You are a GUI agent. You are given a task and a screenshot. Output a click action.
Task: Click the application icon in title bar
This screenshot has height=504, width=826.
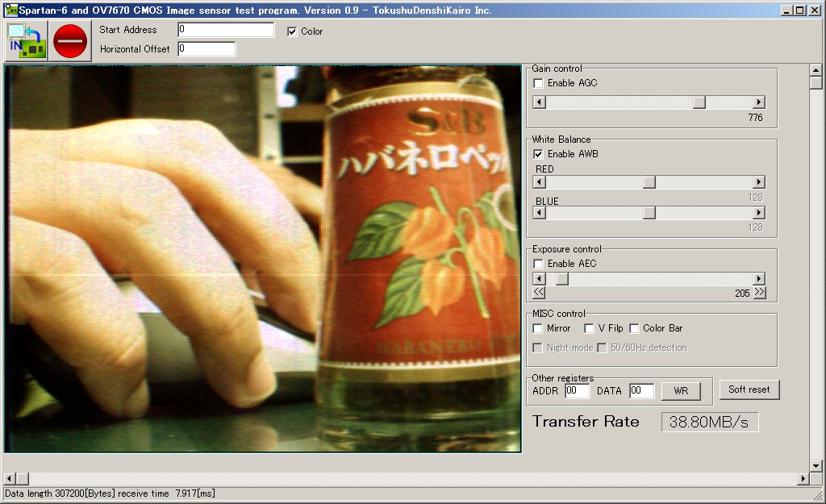tap(9, 10)
